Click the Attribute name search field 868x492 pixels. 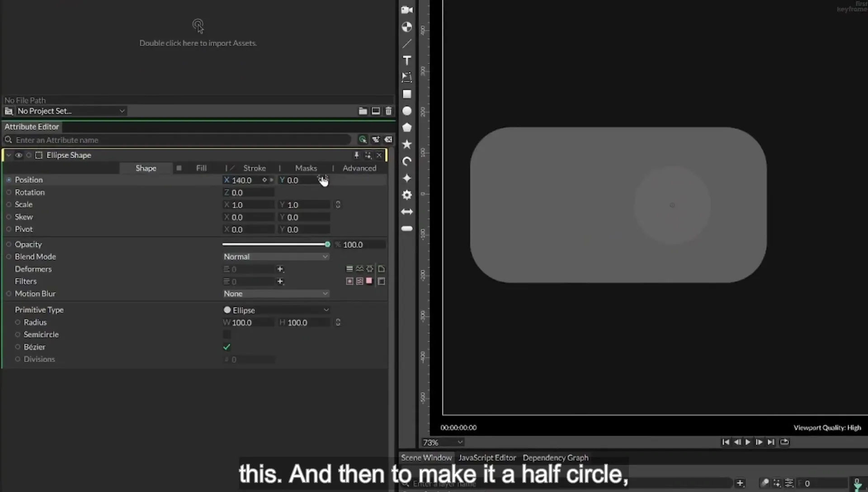click(181, 140)
